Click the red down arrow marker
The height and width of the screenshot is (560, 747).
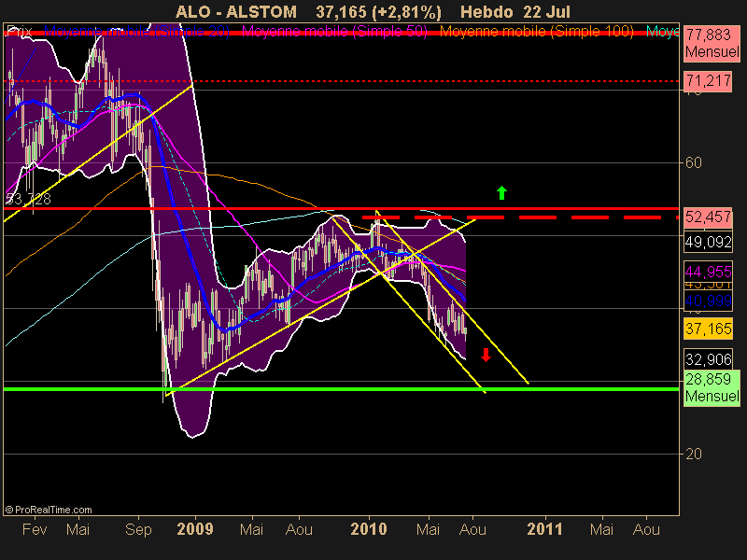(x=486, y=355)
